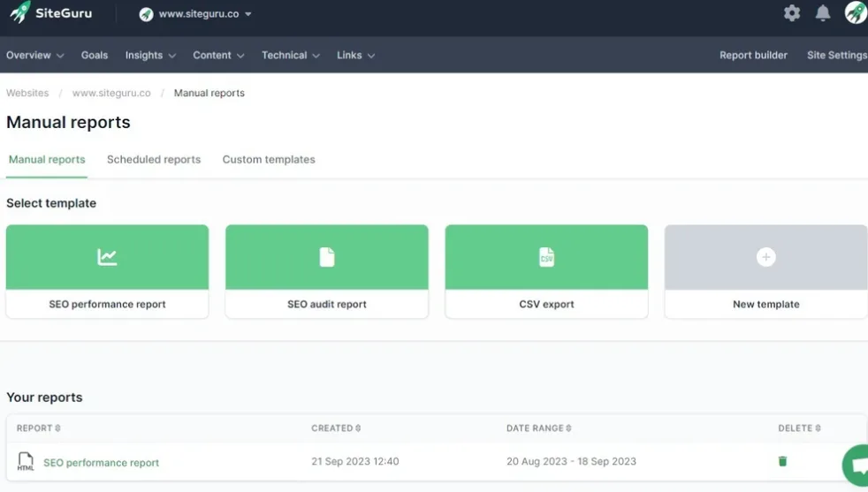This screenshot has height=492, width=868.
Task: Expand the Technical menu
Action: click(x=291, y=56)
